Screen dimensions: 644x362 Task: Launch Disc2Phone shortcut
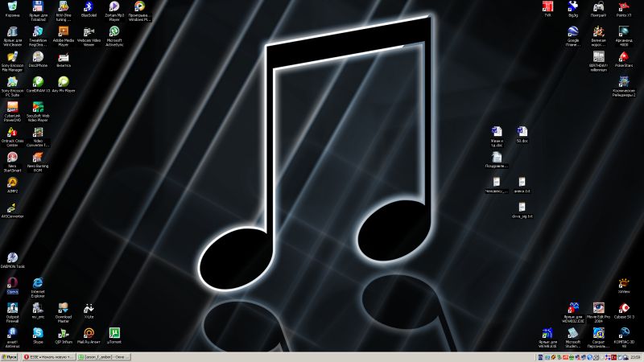[38, 60]
